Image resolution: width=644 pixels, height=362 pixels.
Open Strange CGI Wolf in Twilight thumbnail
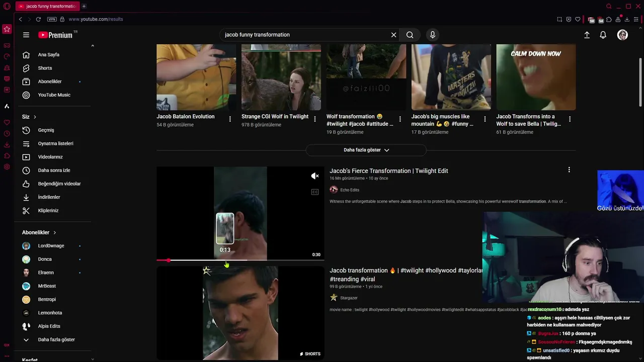click(281, 77)
